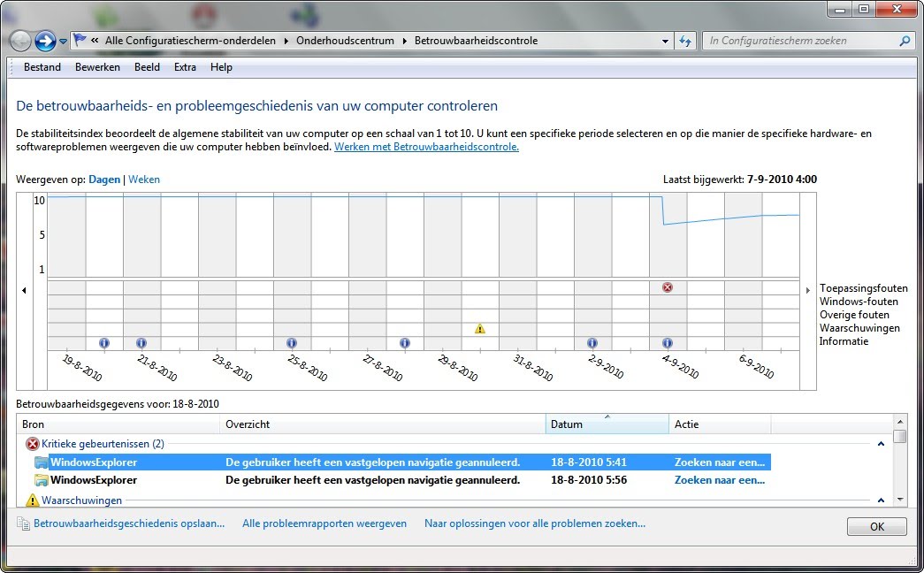Select the Onderhoudscentrum breadcrumb
The height and width of the screenshot is (573, 924).
click(x=345, y=41)
